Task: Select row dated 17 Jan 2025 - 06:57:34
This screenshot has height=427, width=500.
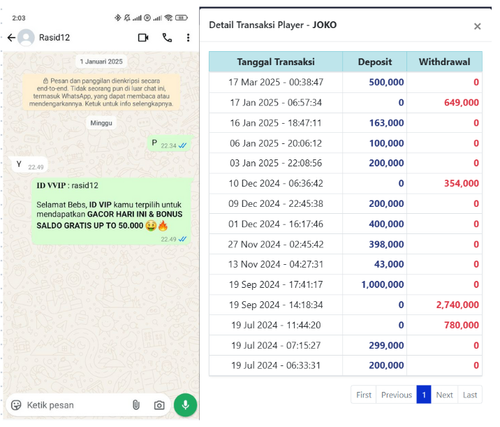Action: (346, 102)
